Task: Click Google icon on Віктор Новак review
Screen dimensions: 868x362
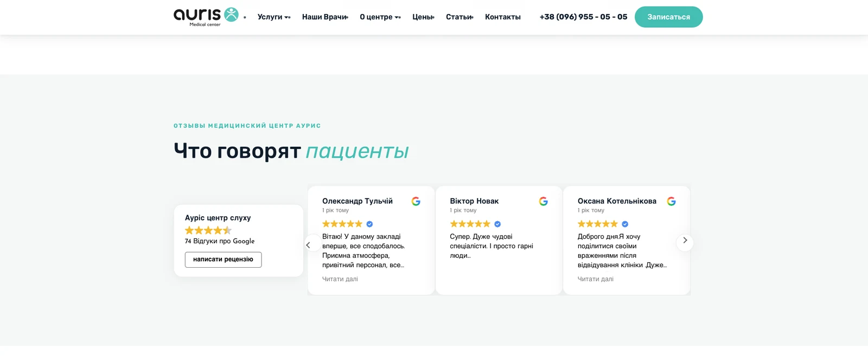Action: tap(543, 201)
